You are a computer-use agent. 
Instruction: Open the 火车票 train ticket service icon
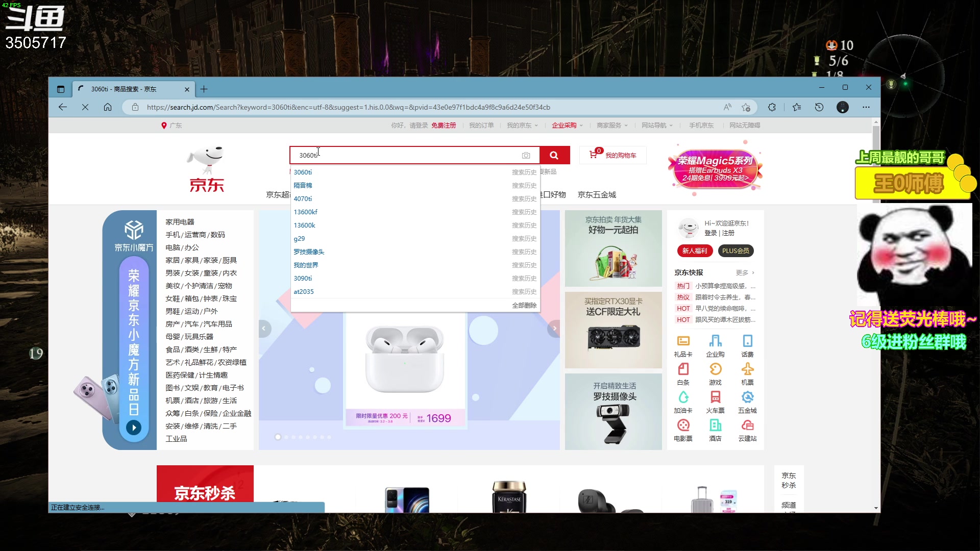[x=716, y=397]
